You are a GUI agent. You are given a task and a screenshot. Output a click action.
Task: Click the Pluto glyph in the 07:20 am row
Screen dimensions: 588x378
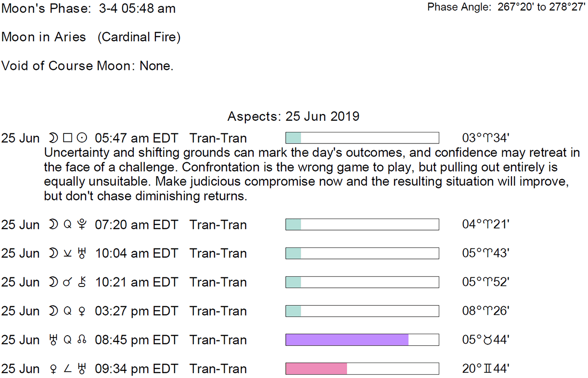pos(82,225)
